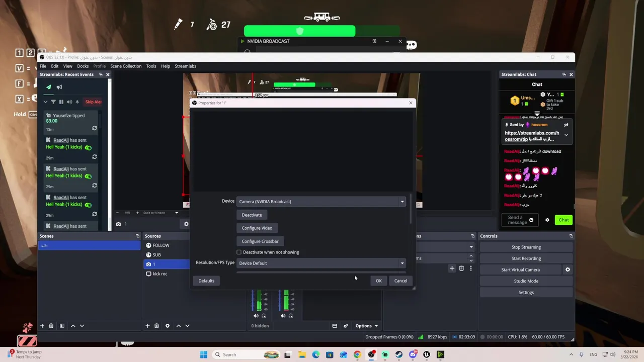Open the Tools menu
The width and height of the screenshot is (644, 362).
point(151,66)
